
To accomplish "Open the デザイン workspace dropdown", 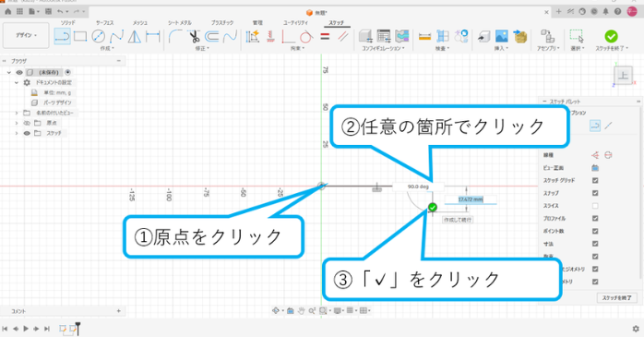I will click(x=26, y=35).
